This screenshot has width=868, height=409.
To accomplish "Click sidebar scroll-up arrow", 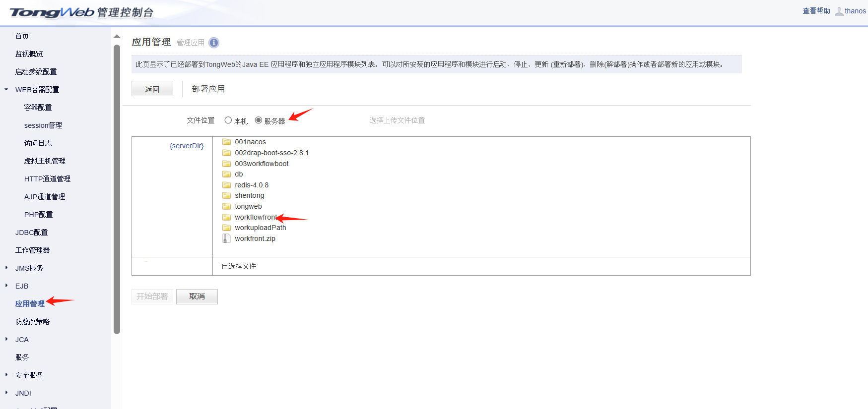I will pyautogui.click(x=117, y=36).
